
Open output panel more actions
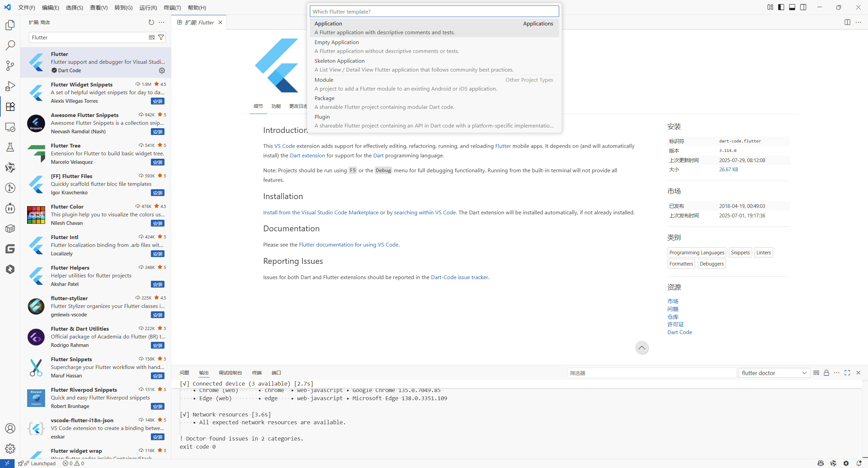[837, 373]
